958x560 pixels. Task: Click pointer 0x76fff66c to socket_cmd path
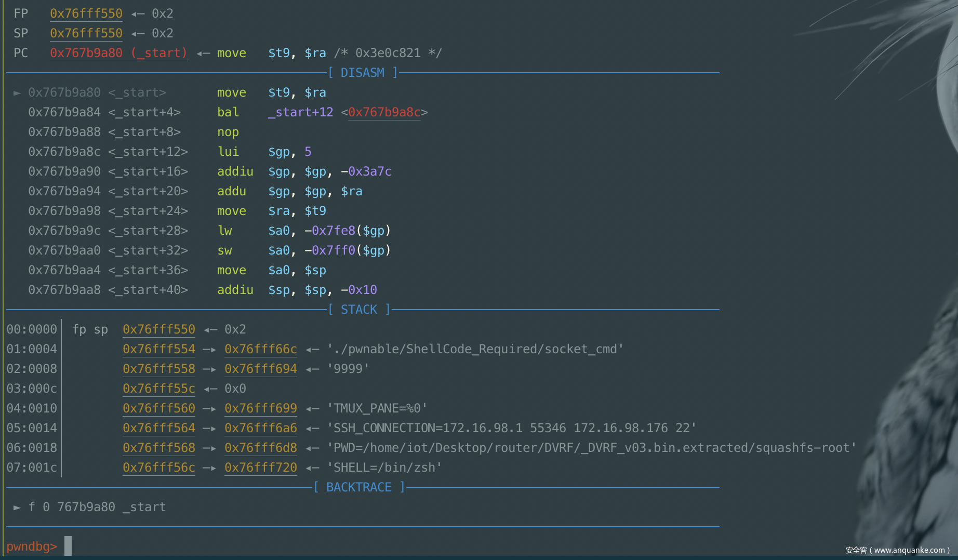click(x=261, y=349)
